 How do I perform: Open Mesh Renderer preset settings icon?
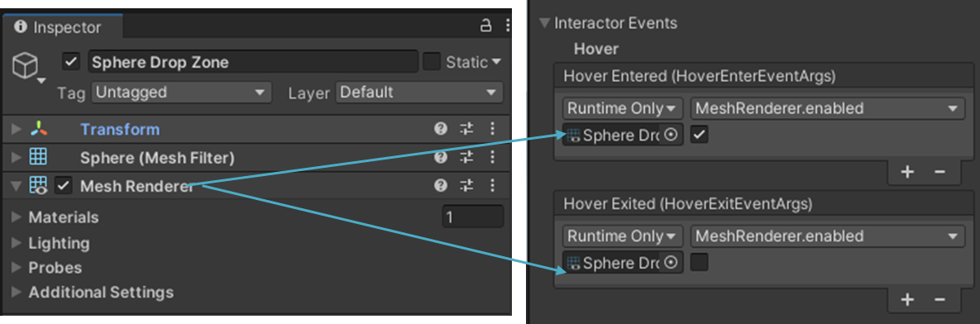[467, 185]
